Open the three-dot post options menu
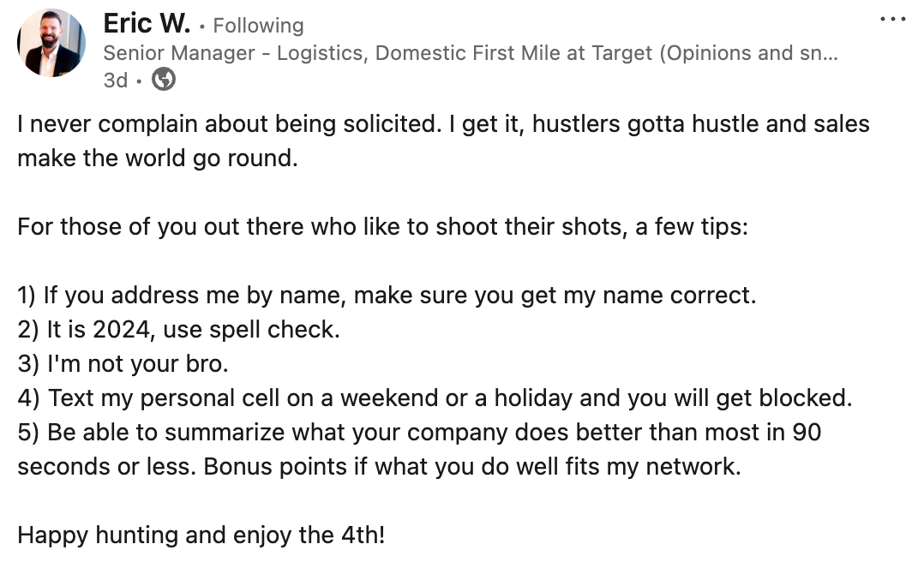Viewport: 924px width, 562px height. [892, 20]
